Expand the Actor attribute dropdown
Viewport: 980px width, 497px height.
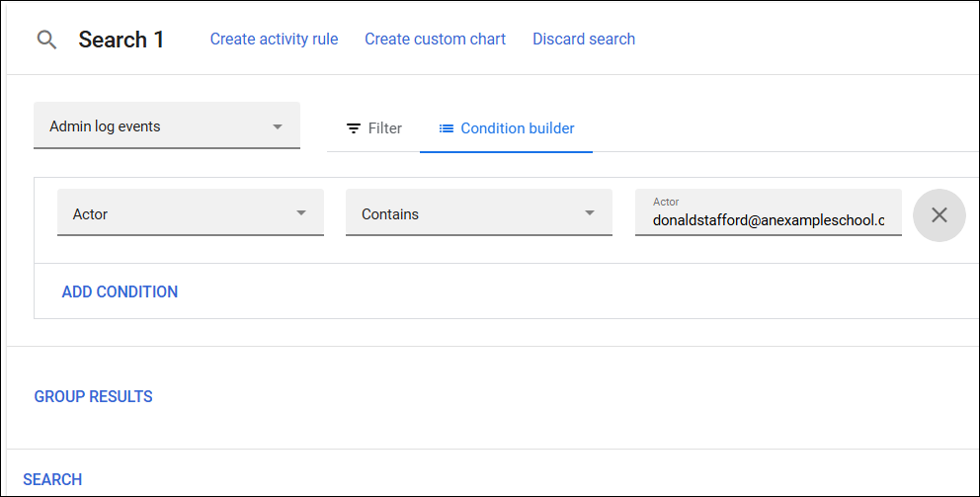pyautogui.click(x=190, y=213)
